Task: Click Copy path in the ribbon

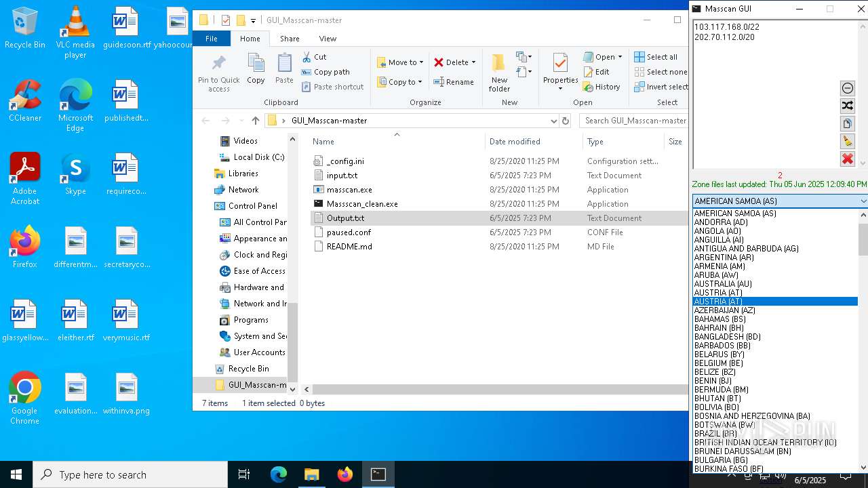Action: [325, 72]
